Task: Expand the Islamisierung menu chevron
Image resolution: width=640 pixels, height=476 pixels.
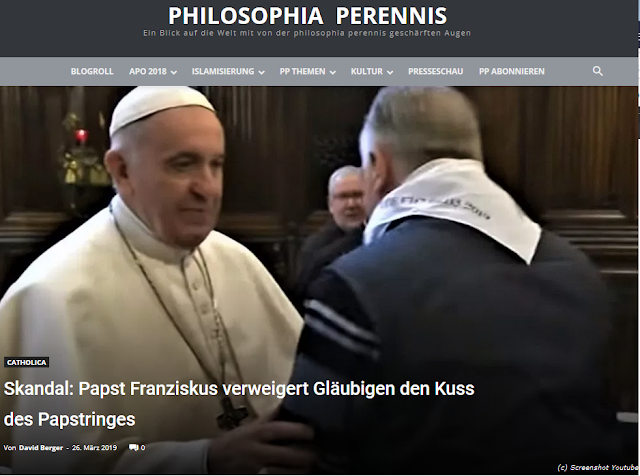Action: 262,72
